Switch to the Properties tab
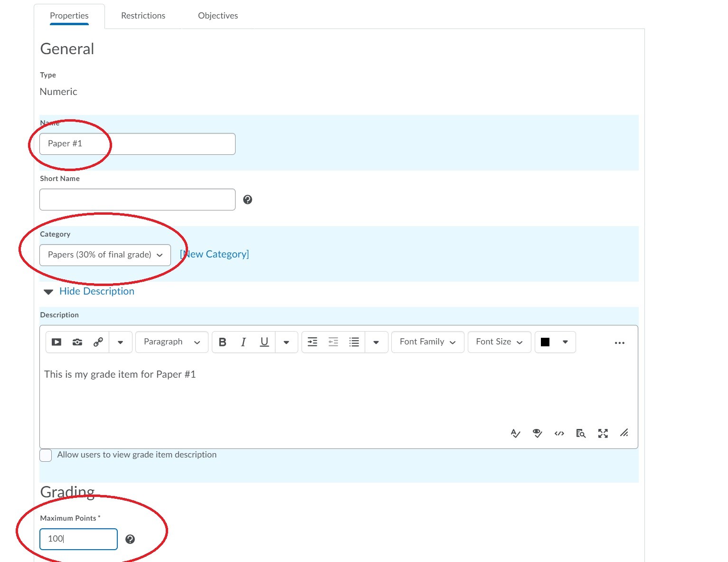This screenshot has width=728, height=562. coord(69,16)
